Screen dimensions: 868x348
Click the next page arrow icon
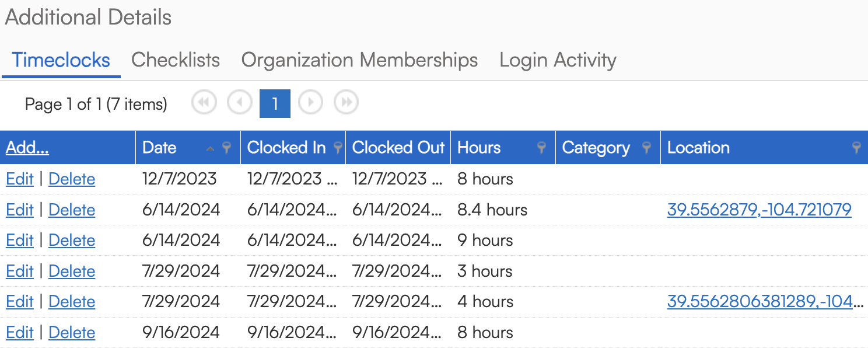(310, 103)
